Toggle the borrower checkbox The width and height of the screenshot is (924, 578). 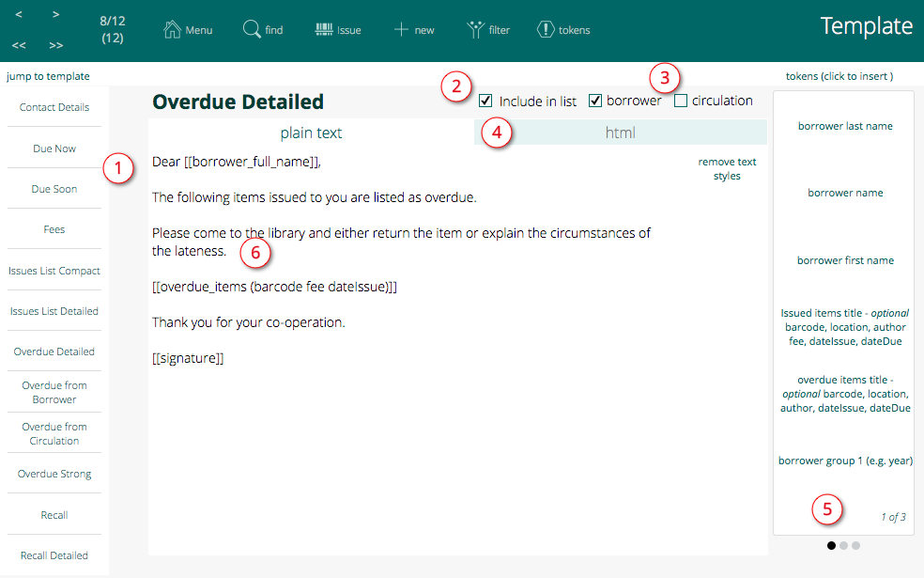click(595, 101)
